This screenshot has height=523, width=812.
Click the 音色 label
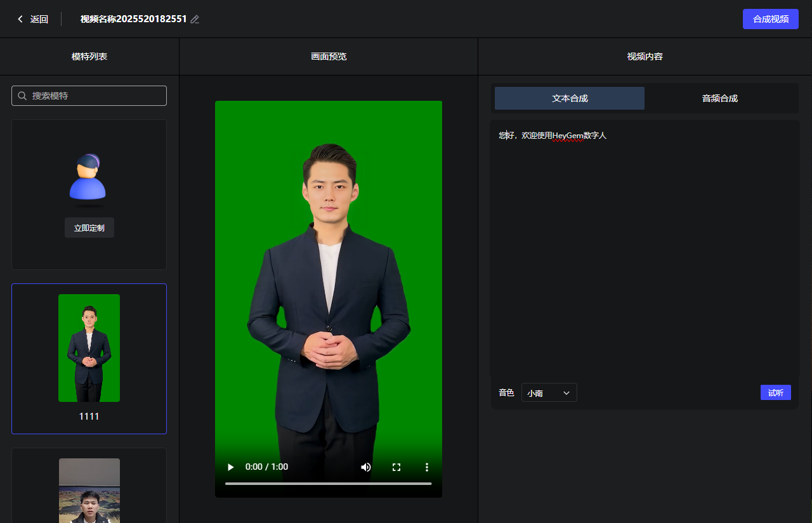tap(506, 392)
